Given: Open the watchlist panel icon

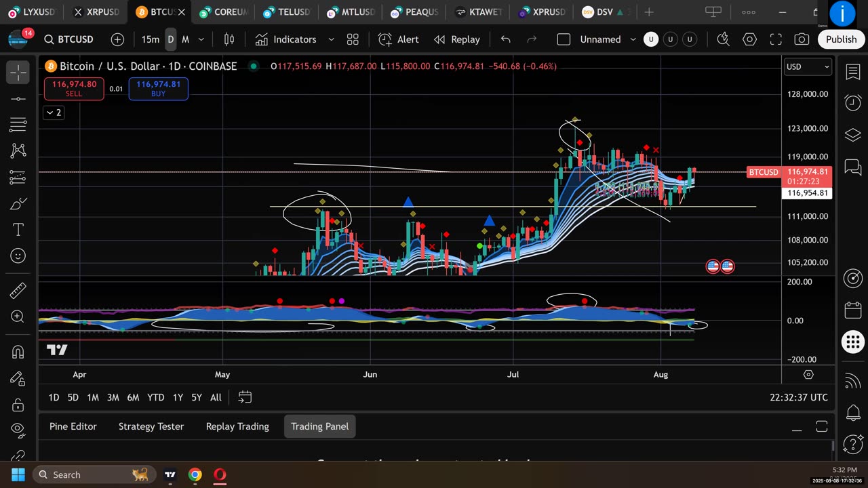Looking at the screenshot, I should point(853,73).
